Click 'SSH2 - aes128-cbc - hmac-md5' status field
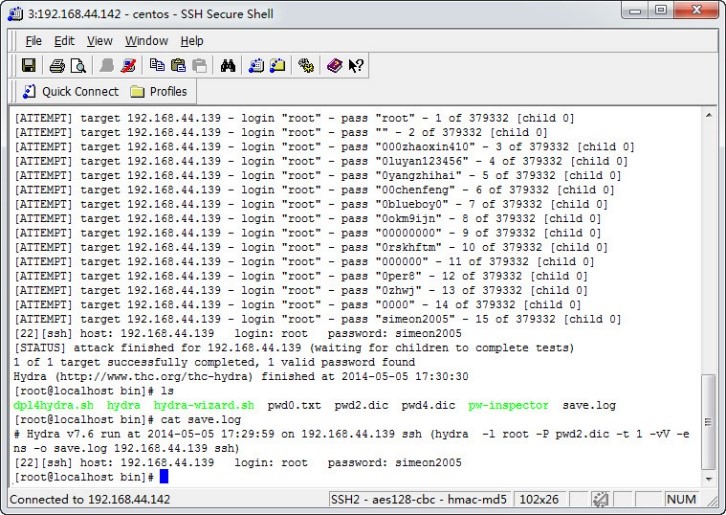The width and height of the screenshot is (726, 515). coord(419,499)
